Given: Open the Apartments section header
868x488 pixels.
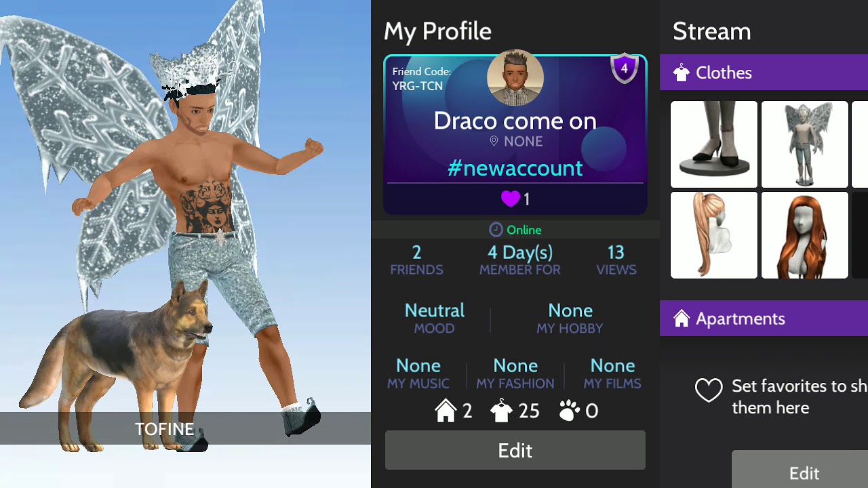Looking at the screenshot, I should pyautogui.click(x=764, y=319).
